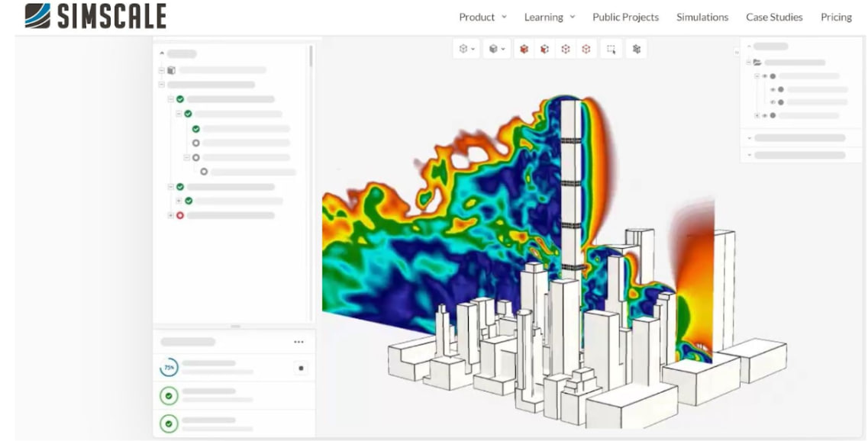868x441 pixels.
Task: Go to Public Projects page
Action: (x=625, y=17)
